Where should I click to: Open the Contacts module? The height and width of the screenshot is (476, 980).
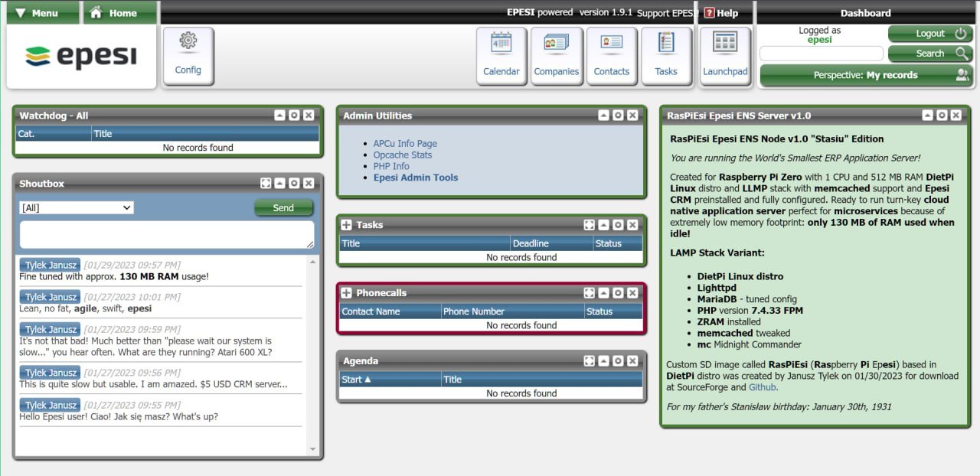tap(612, 55)
